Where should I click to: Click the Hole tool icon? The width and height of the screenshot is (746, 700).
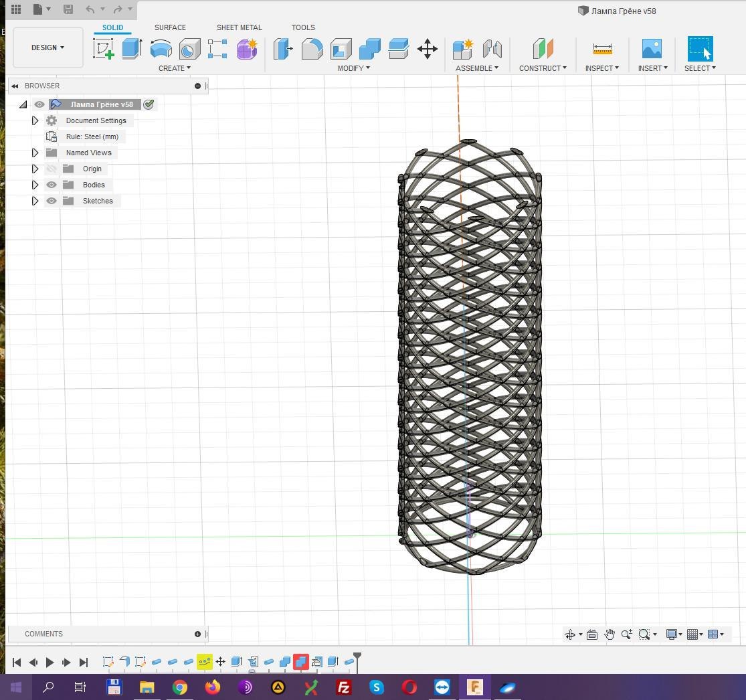coord(189,49)
